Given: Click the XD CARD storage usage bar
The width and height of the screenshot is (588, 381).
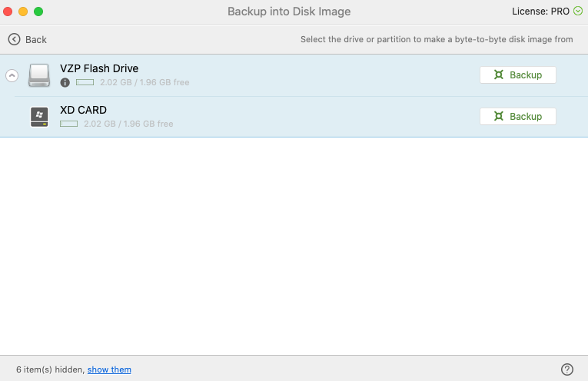Looking at the screenshot, I should [69, 124].
